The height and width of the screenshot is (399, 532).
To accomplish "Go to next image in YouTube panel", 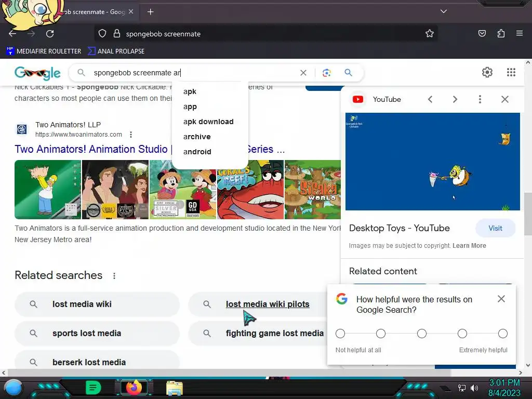I will pyautogui.click(x=455, y=99).
